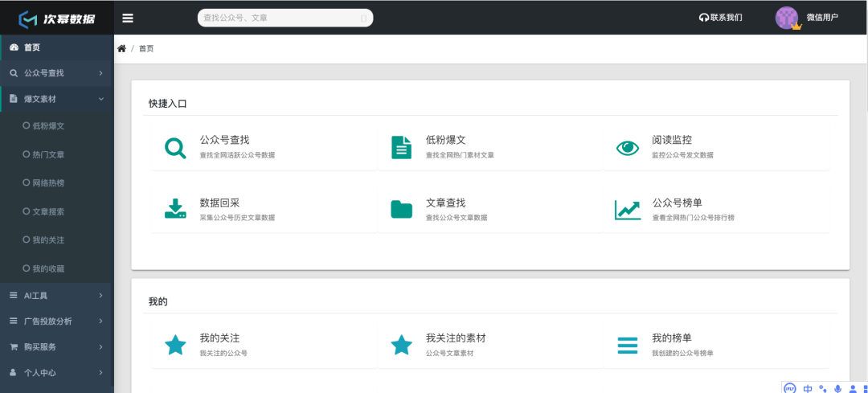Viewport: 868px width, 393px height.
Task: Open 我的关注 in the sidebar submenu
Action: [x=49, y=240]
